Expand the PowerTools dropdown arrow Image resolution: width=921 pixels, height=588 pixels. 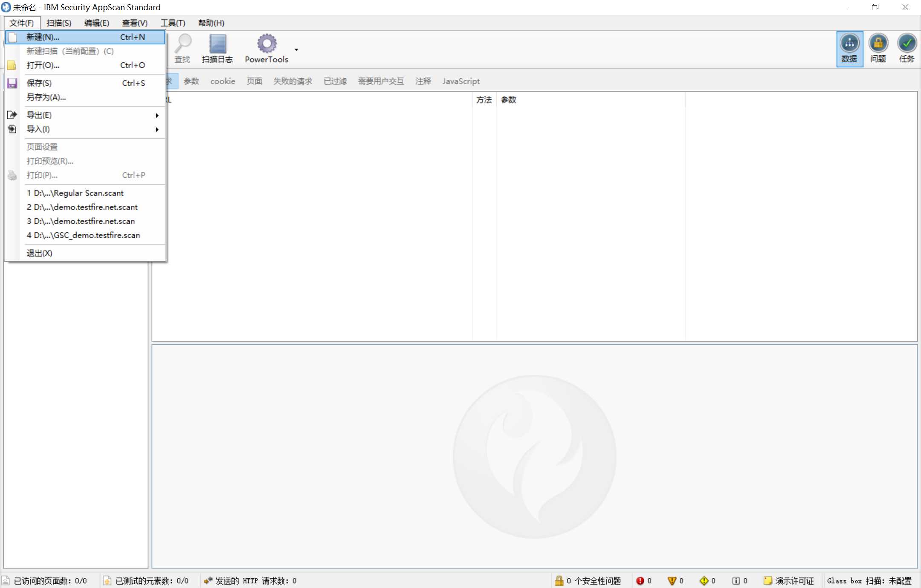[x=296, y=49]
